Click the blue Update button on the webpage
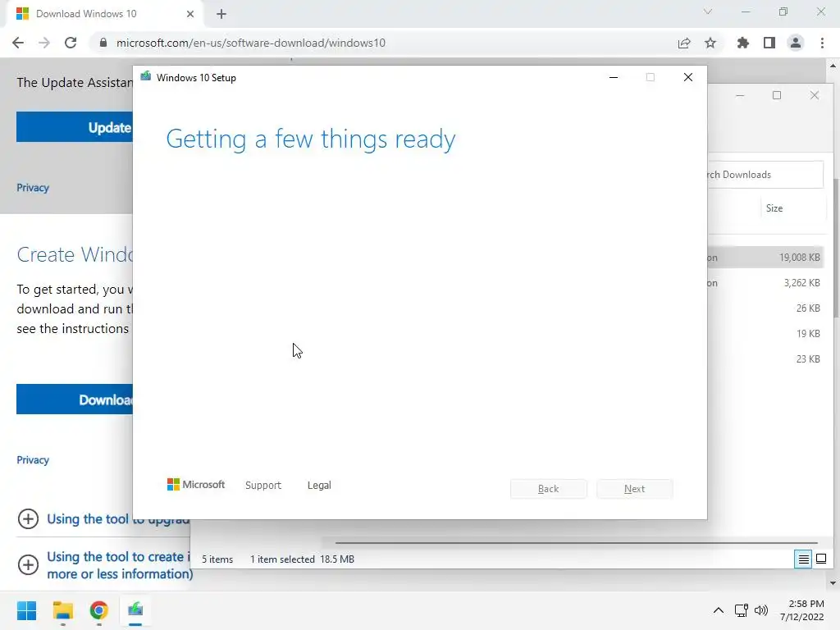 coord(75,127)
